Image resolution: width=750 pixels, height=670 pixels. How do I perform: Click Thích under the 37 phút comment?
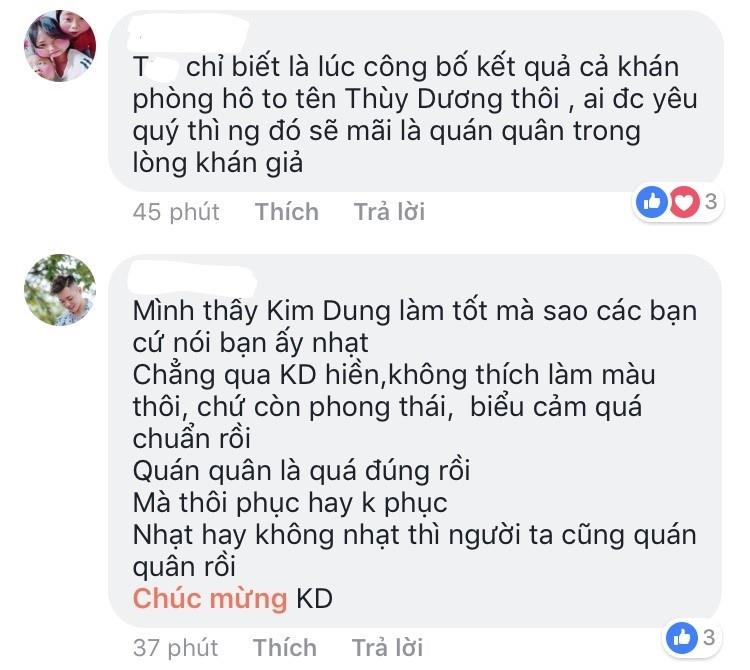pos(285,648)
